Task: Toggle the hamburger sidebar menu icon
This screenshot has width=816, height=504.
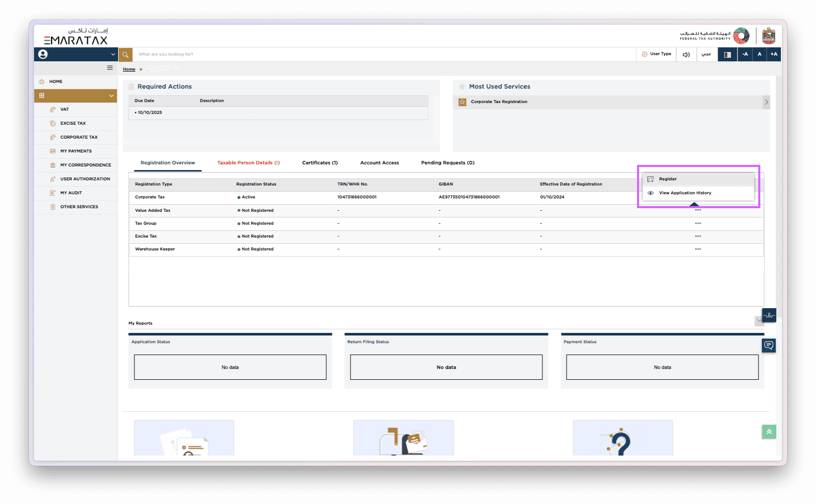Action: point(110,68)
